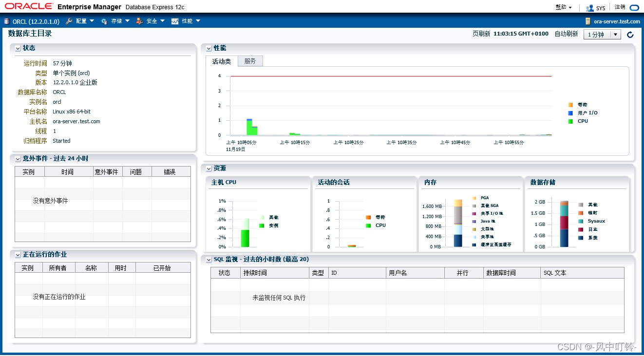644x356 pixels.
Task: Click the 时间 column header
Action: (x=69, y=172)
